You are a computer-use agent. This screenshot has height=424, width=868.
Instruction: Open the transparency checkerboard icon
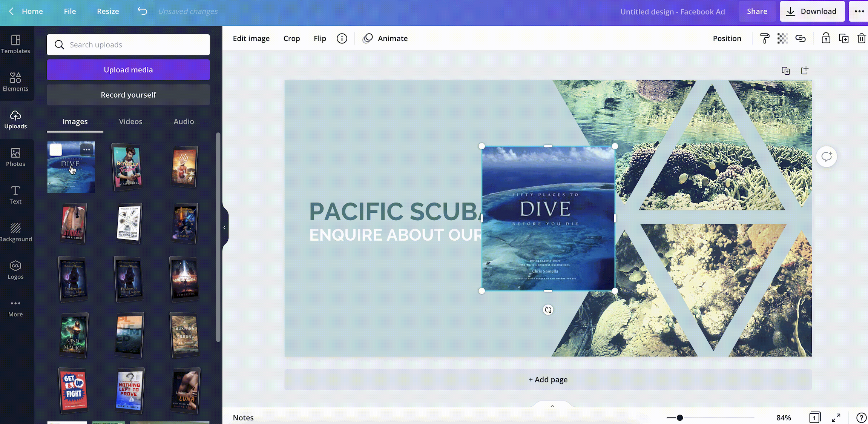[x=782, y=38]
